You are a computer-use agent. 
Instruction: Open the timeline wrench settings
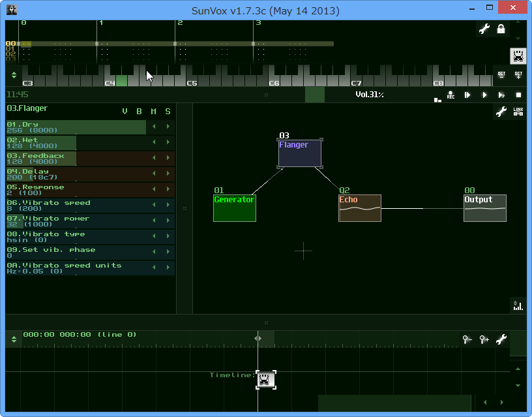(x=501, y=339)
